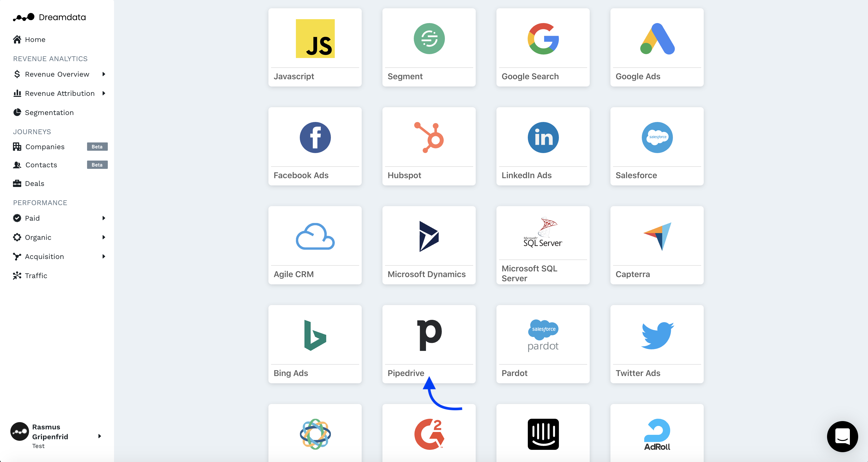Open the chat messenger bubble
This screenshot has height=462, width=868.
[x=842, y=437]
